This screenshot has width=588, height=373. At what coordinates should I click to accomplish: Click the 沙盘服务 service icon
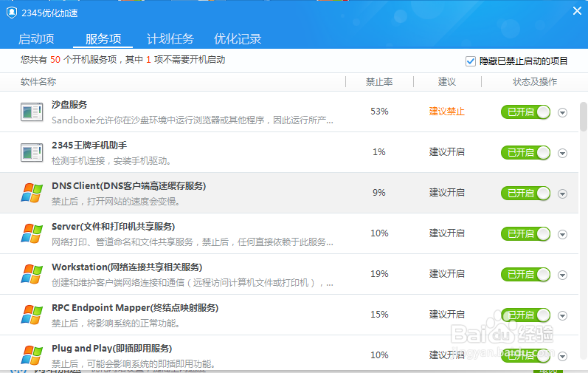[x=32, y=112]
